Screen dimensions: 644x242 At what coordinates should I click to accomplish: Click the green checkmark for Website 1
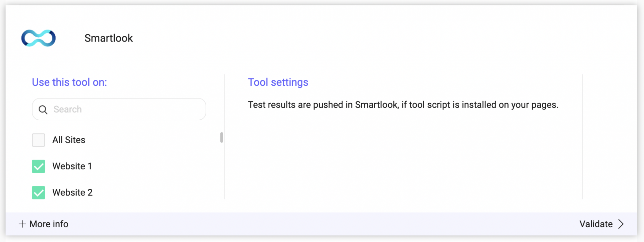pyautogui.click(x=39, y=166)
